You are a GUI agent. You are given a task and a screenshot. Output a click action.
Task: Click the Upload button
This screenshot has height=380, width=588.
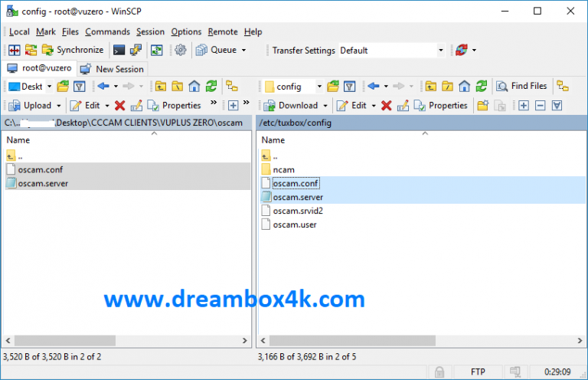[x=30, y=106]
